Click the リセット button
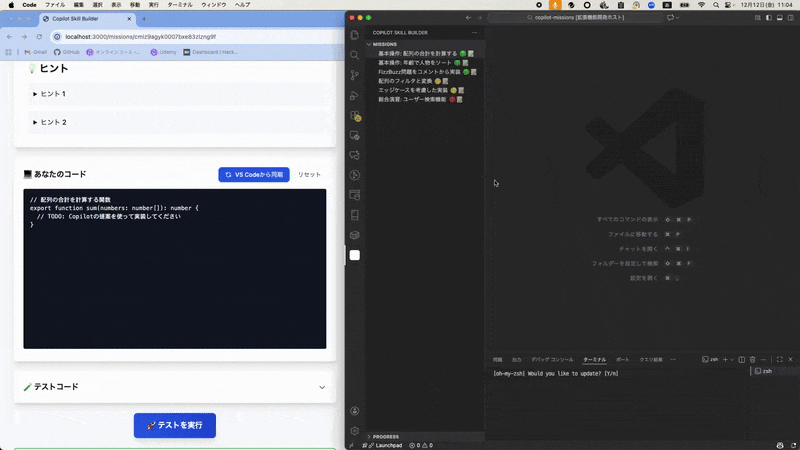Screen dimensions: 800x450 pos(309,174)
